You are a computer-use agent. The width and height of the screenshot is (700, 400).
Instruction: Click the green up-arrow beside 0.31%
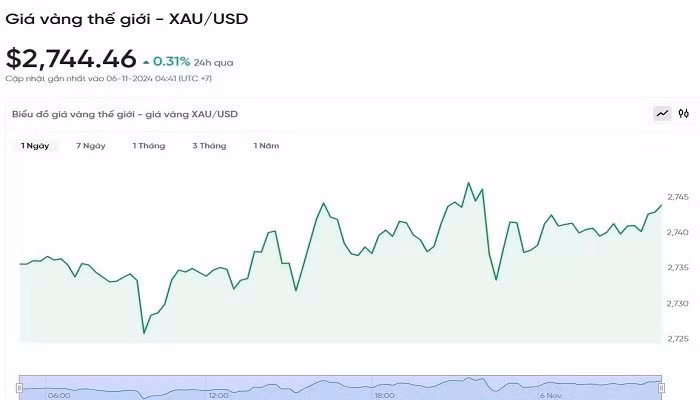click(146, 62)
